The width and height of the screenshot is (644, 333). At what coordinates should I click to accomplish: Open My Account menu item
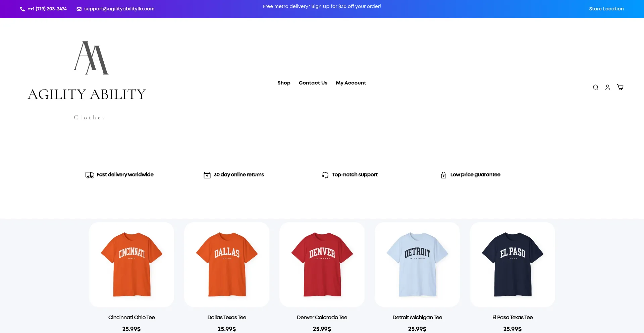click(x=351, y=83)
